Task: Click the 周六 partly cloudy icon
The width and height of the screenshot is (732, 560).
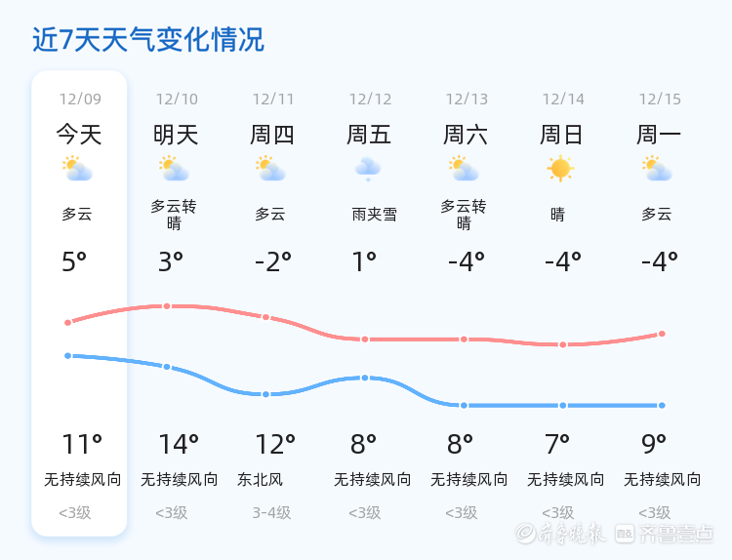Action: click(464, 169)
